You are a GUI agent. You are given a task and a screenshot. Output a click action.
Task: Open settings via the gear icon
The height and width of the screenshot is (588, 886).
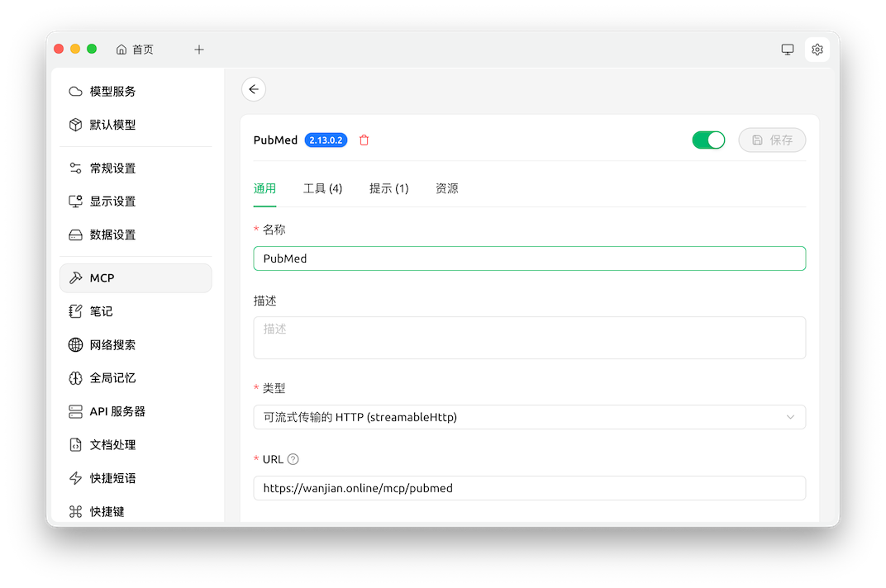pos(817,50)
